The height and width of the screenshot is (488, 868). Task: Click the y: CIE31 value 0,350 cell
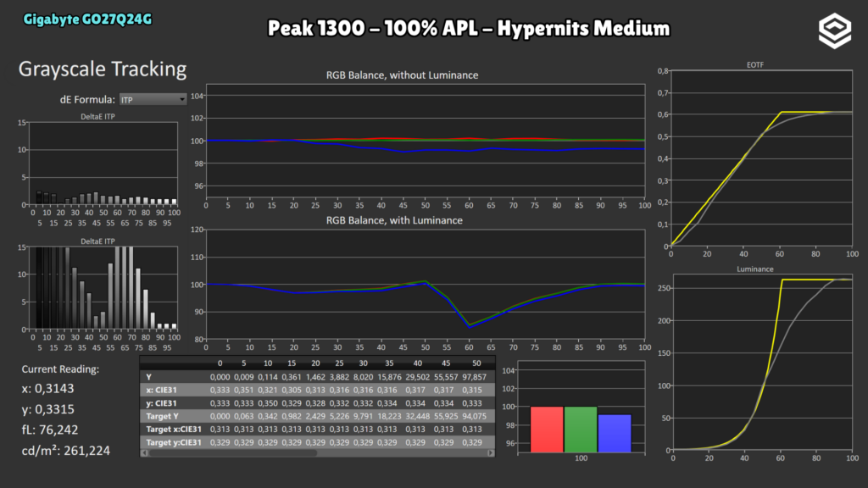pos(267,403)
